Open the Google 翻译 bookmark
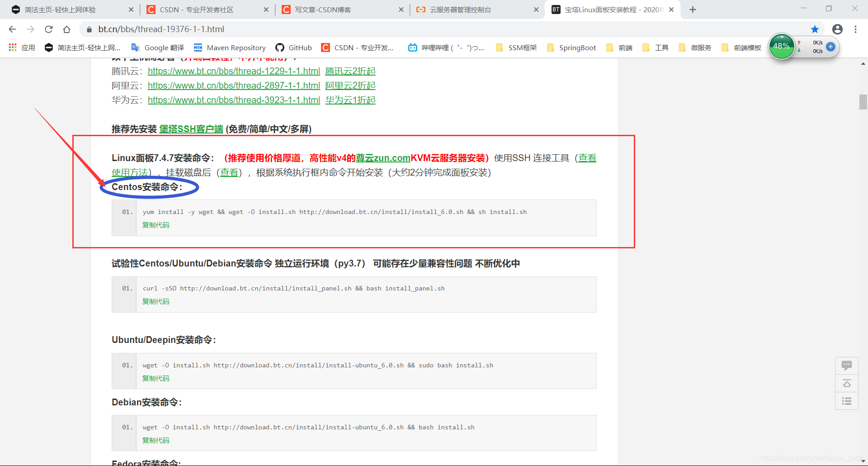Viewport: 868px width, 466px height. click(157, 48)
